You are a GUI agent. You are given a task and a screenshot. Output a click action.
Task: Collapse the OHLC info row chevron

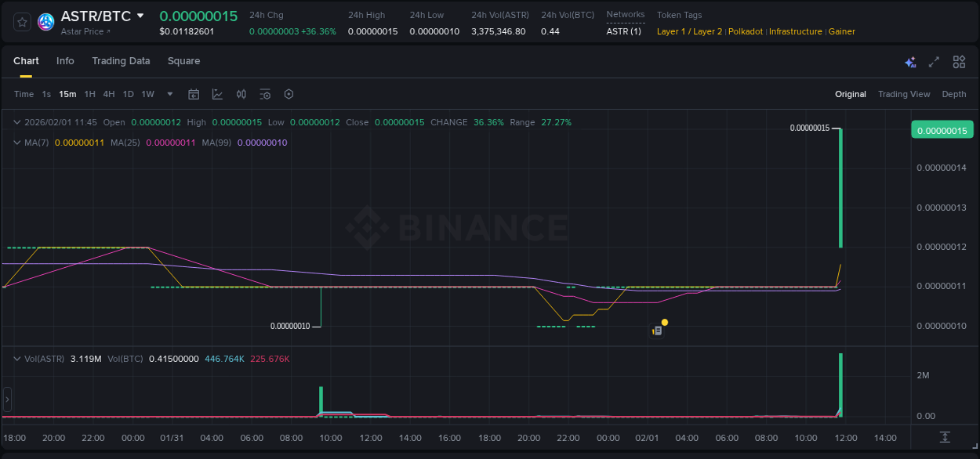pos(16,122)
